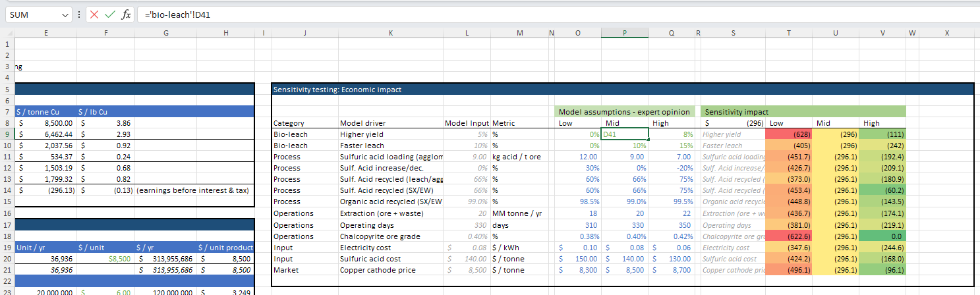Click the (496.1) copper price Low cell
Viewport: 980px width, 295px height.
(790, 270)
